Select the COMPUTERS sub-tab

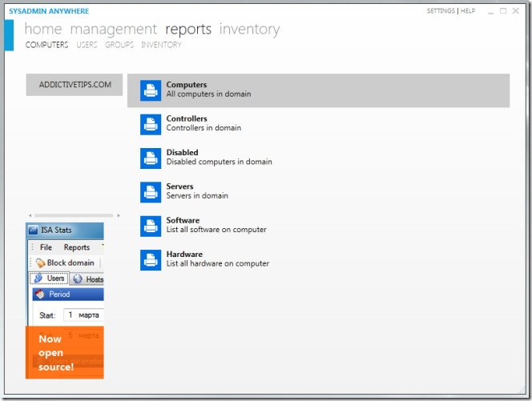click(46, 45)
